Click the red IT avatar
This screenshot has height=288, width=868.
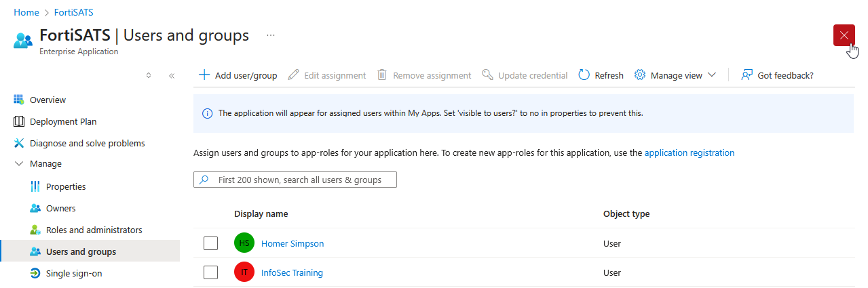coord(244,272)
